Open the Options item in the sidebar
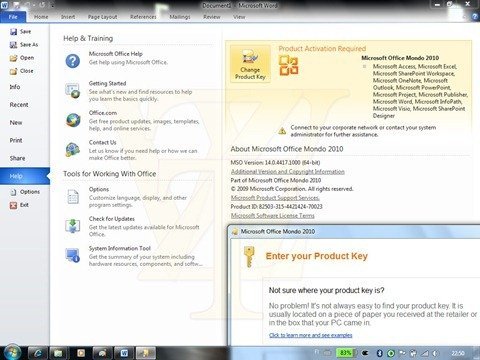Viewport: 480px width, 360px height. [x=25, y=192]
